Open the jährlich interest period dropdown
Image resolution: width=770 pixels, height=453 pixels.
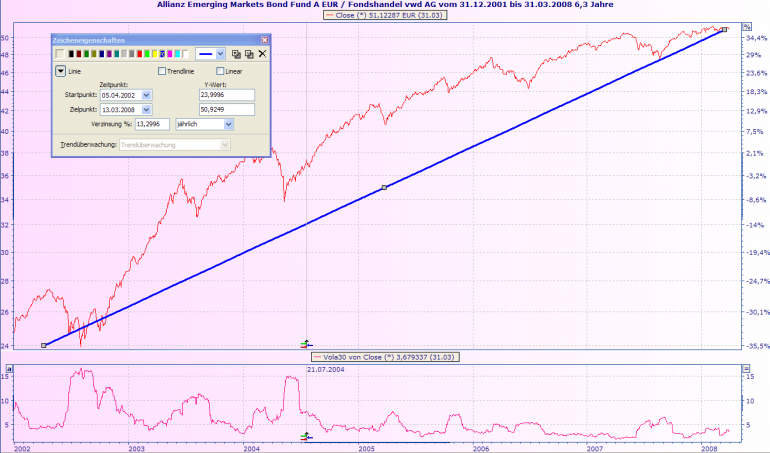pos(228,124)
